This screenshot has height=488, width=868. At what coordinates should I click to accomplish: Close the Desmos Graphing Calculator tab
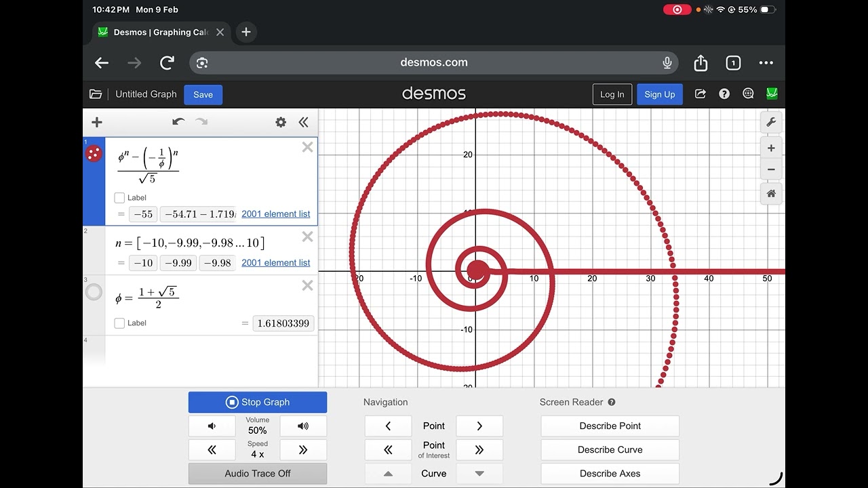(x=220, y=32)
